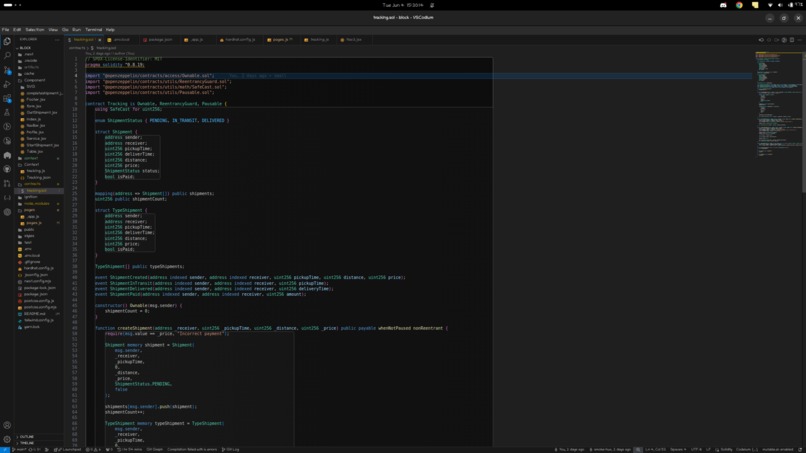The height and width of the screenshot is (453, 806).
Task: Click the Spaces indentation setting
Action: [x=678, y=449]
